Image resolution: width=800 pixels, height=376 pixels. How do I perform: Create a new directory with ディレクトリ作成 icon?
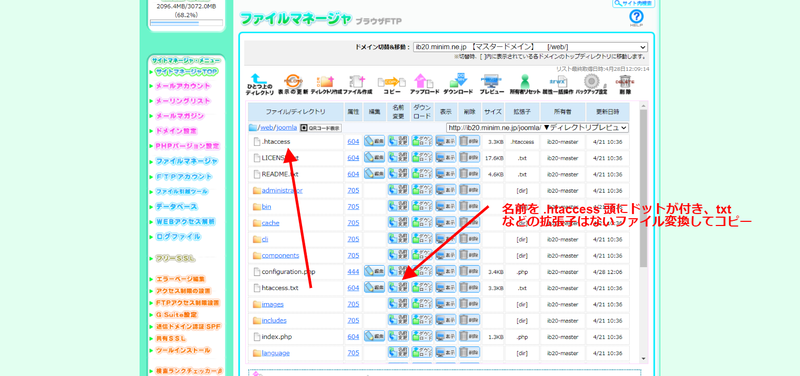click(326, 85)
